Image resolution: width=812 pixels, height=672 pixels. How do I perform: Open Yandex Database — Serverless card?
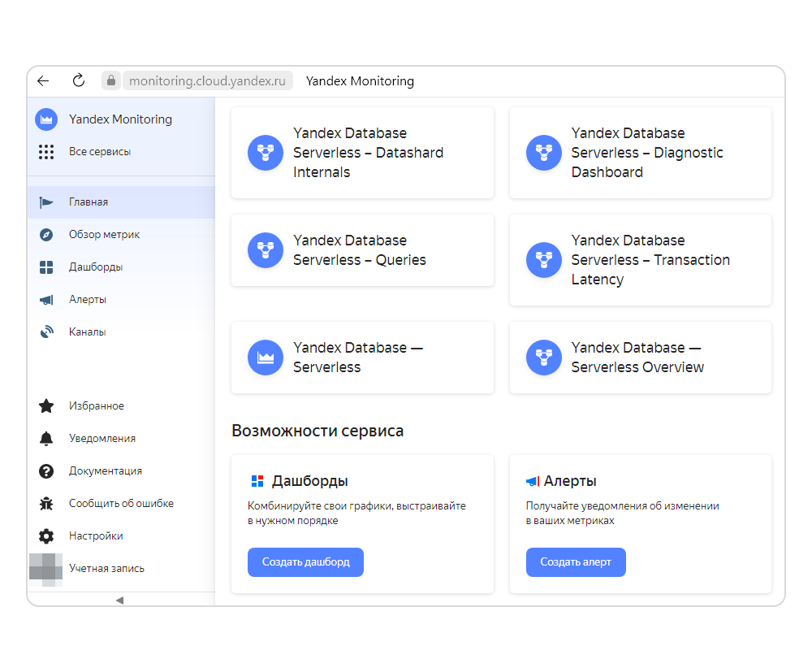tap(362, 358)
